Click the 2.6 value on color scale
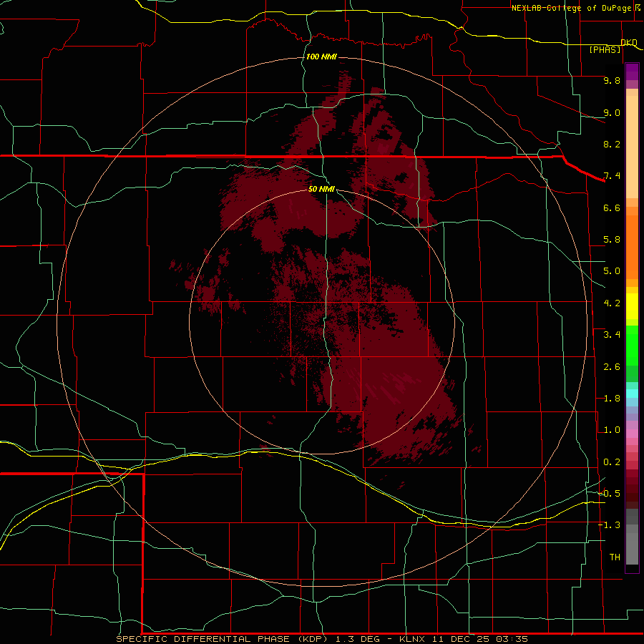This screenshot has width=644, height=644. (612, 367)
